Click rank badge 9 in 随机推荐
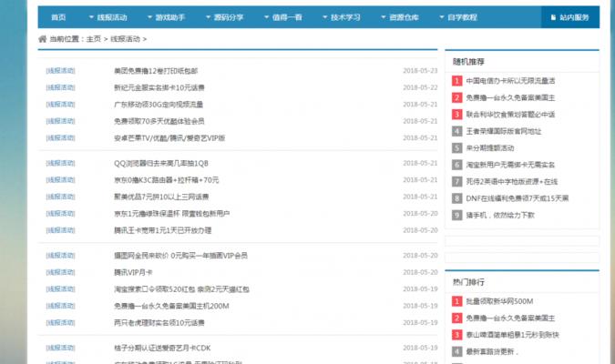The width and height of the screenshot is (615, 364). coord(457,216)
